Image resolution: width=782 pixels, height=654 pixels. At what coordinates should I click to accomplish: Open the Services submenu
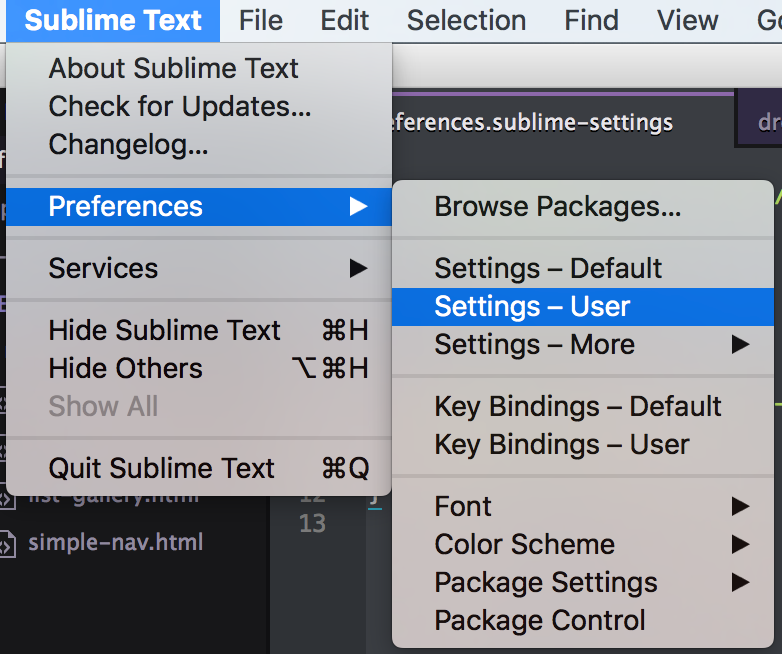[103, 269]
